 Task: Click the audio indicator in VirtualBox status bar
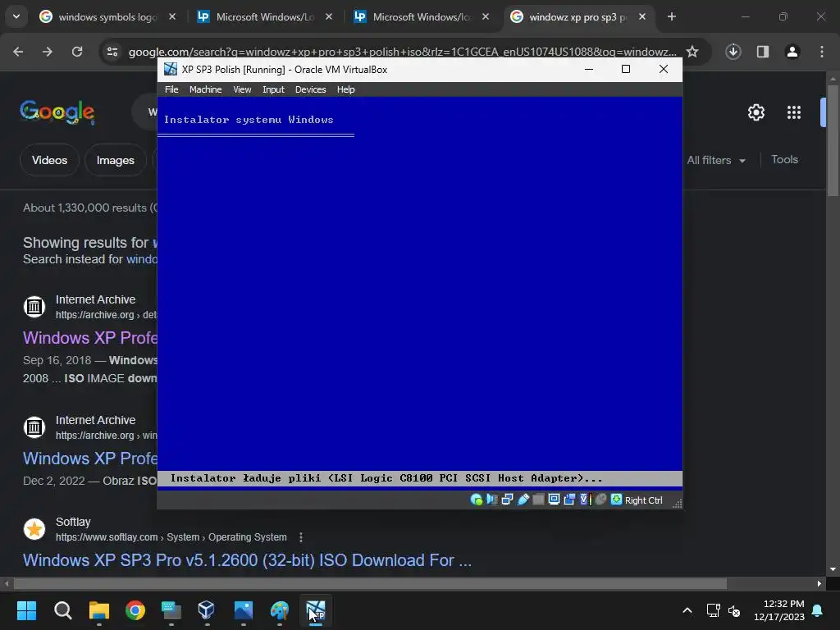tap(492, 500)
